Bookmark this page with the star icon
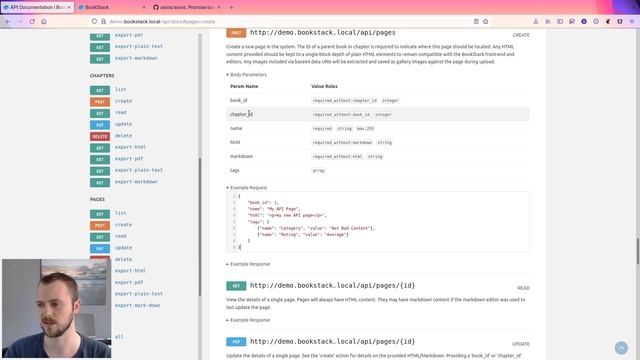The width and height of the screenshot is (640, 360). pos(485,21)
